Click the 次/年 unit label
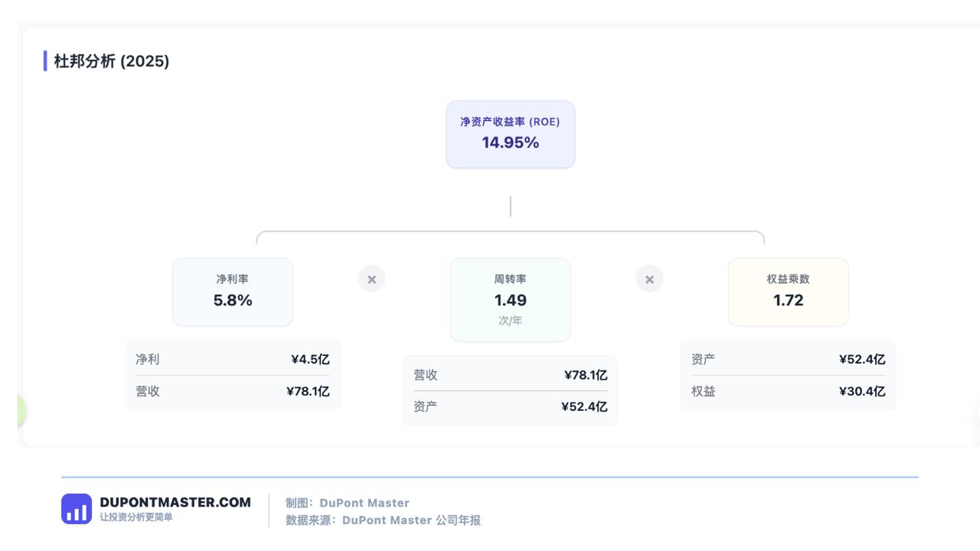Image resolution: width=980 pixels, height=551 pixels. (x=511, y=321)
